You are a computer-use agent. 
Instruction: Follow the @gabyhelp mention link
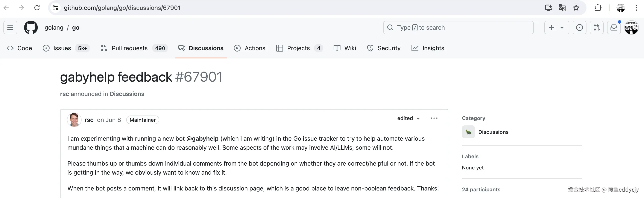(202, 139)
